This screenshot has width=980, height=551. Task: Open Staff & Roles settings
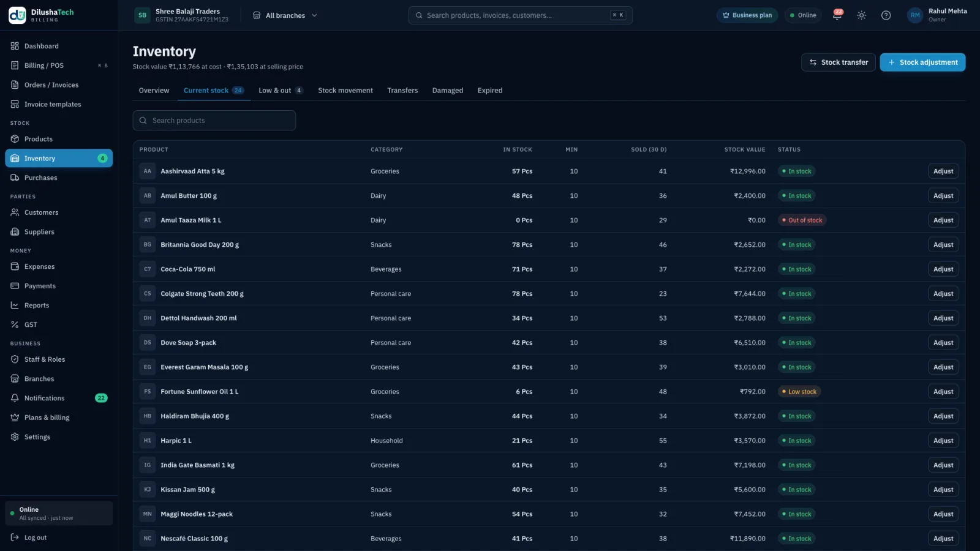[x=59, y=359]
